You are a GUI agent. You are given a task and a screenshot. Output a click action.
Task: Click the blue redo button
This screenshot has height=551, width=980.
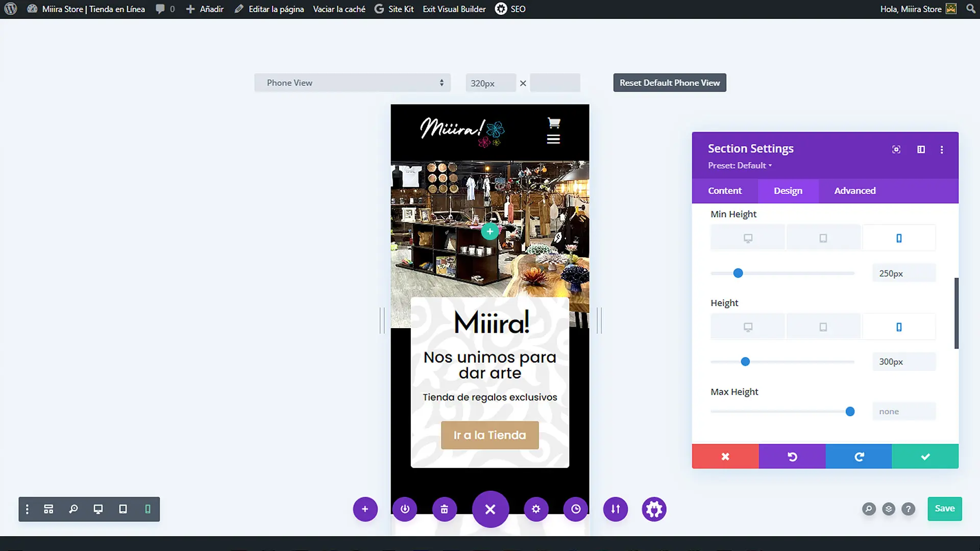[859, 457]
